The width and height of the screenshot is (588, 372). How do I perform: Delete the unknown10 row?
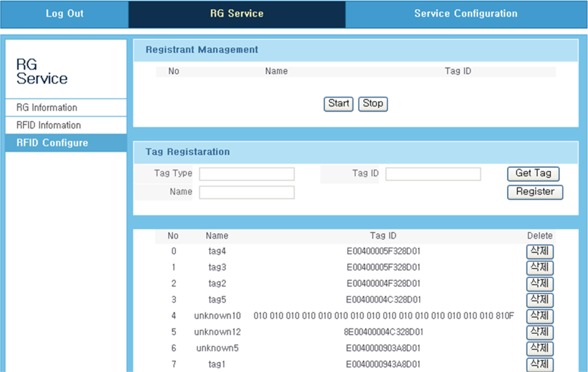(540, 316)
